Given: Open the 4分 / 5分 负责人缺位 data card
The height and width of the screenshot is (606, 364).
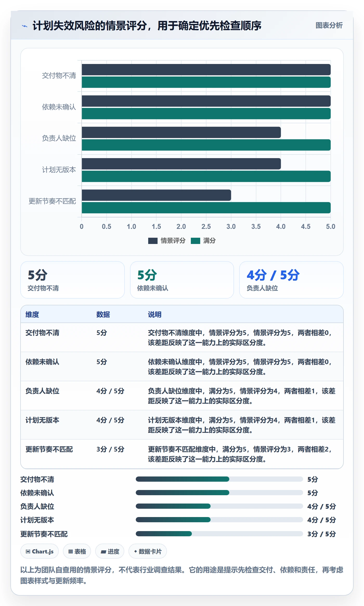Looking at the screenshot, I should pos(291,280).
